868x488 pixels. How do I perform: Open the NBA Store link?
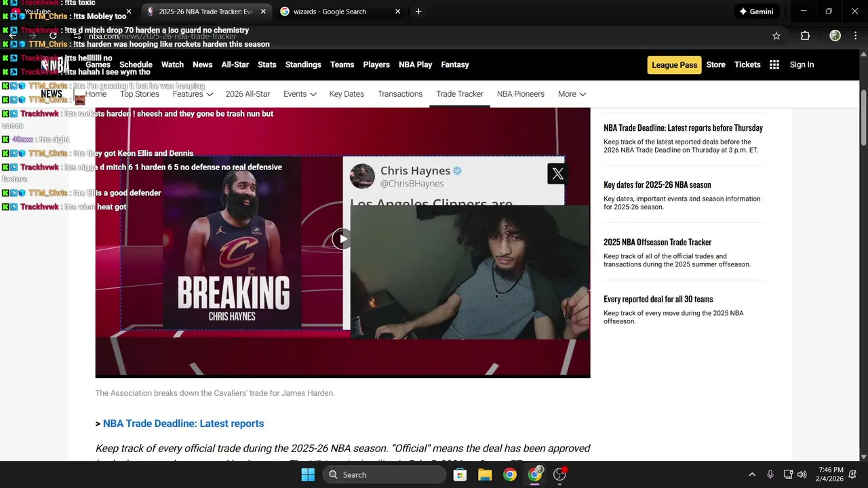click(715, 64)
